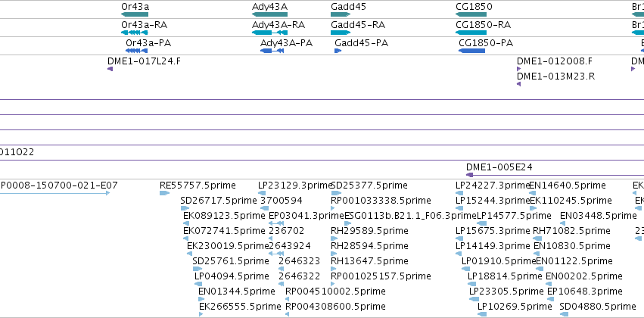Select SD04880.5prime EST

(565, 314)
